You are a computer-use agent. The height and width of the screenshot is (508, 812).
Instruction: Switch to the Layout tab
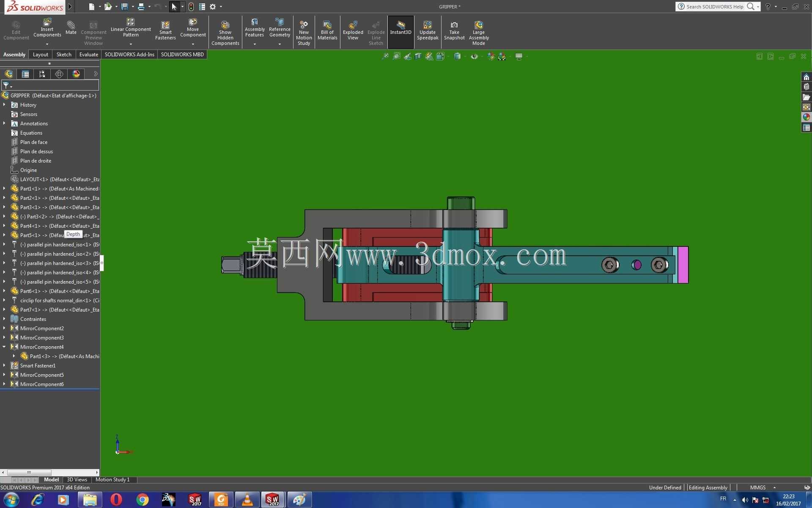point(41,55)
